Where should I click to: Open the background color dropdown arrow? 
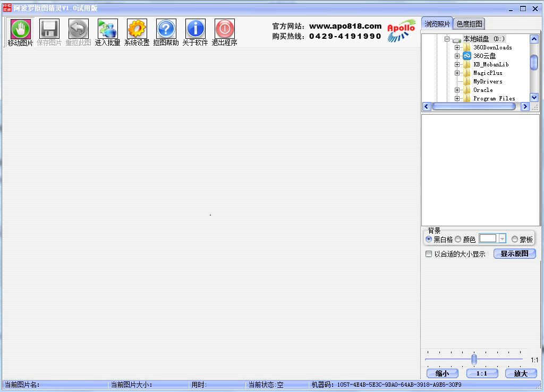(x=502, y=238)
